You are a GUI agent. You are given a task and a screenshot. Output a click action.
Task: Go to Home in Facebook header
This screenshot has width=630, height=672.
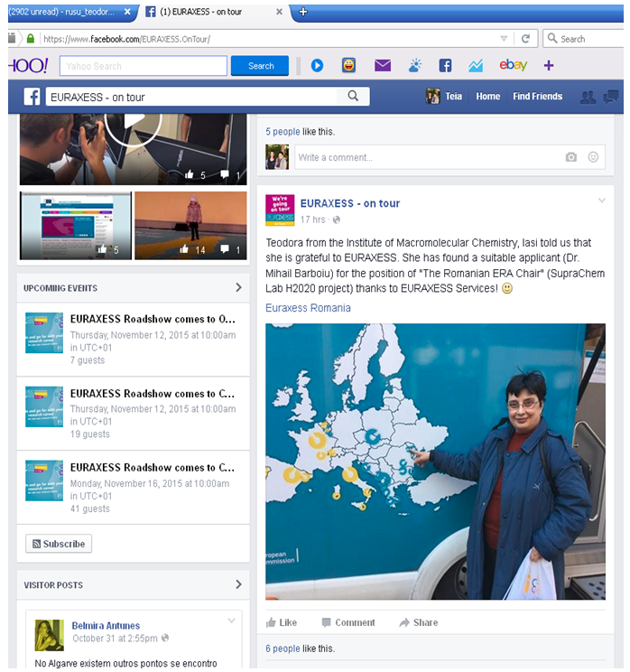[487, 97]
